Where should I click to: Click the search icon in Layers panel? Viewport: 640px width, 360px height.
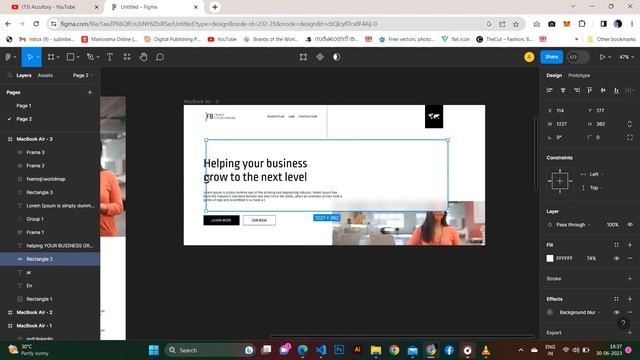point(9,76)
